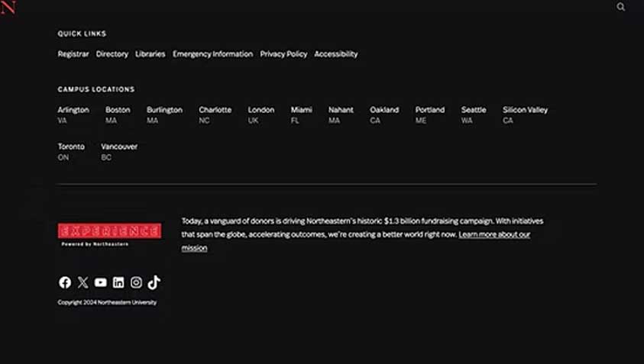Visit the Libraries quick link

point(150,54)
